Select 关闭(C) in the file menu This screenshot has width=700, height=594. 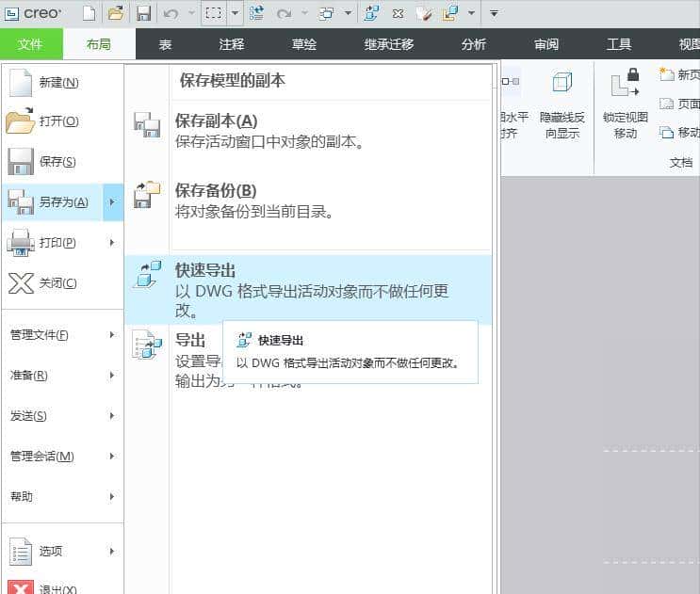(x=62, y=283)
